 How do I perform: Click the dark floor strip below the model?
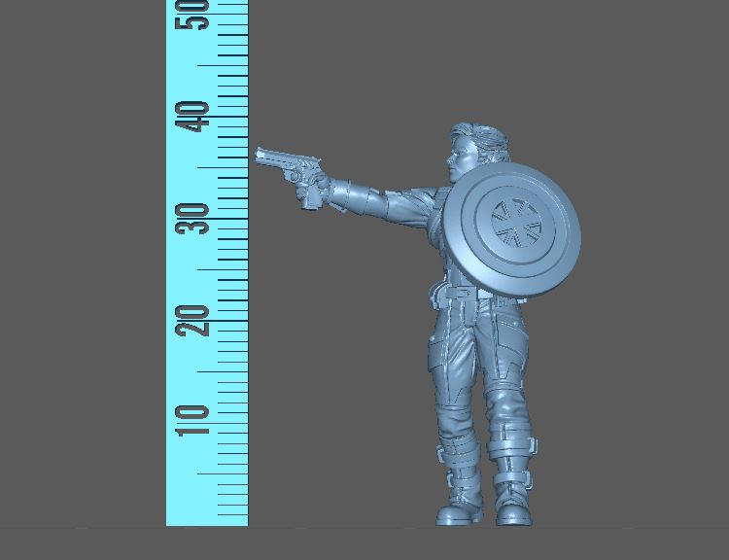389,542
